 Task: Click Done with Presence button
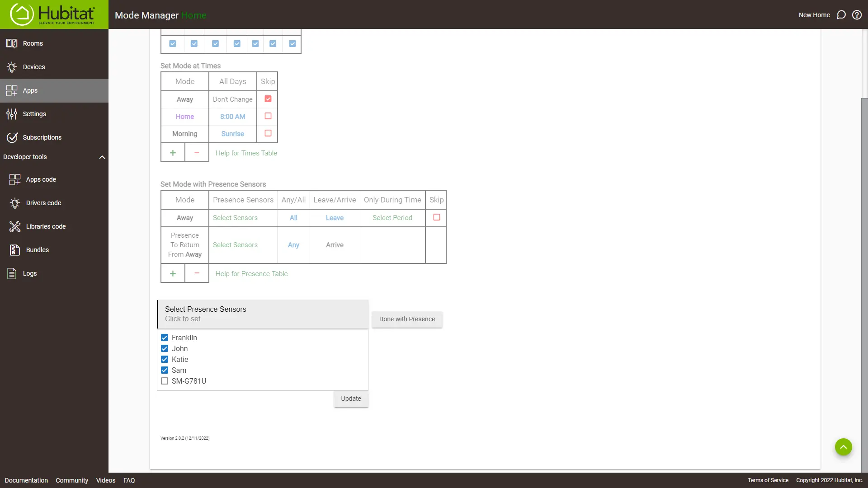[x=407, y=319]
